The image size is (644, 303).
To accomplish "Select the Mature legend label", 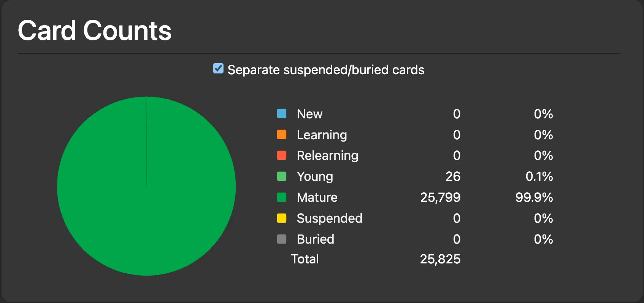I will 317,197.
